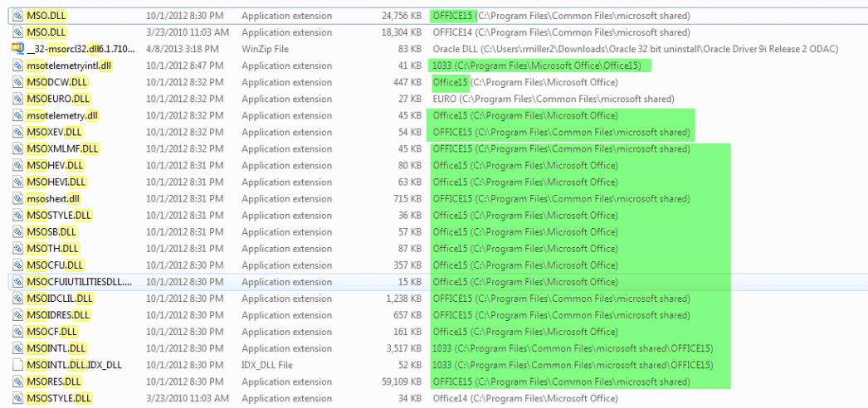
Task: Click the 59,109 KB size value
Action: [x=402, y=381]
